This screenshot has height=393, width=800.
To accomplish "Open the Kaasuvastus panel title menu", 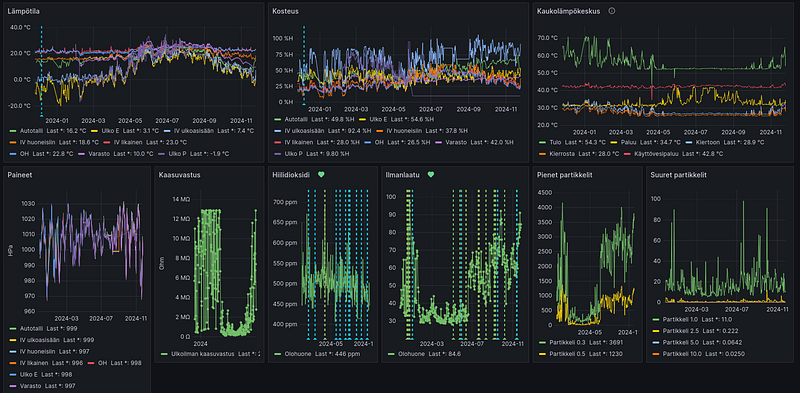I will click(x=179, y=175).
